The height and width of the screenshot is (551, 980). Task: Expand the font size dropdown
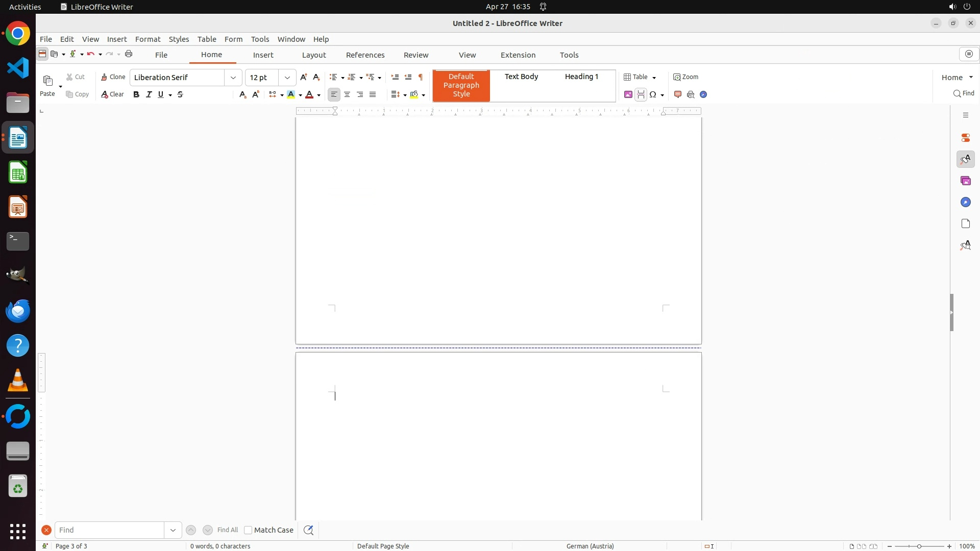click(287, 78)
